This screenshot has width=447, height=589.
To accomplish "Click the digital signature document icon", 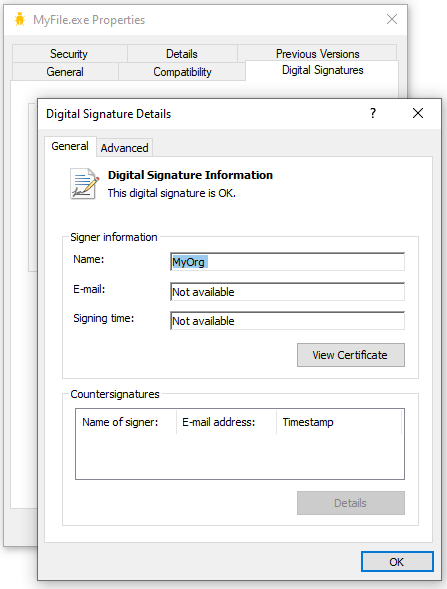I will point(85,184).
